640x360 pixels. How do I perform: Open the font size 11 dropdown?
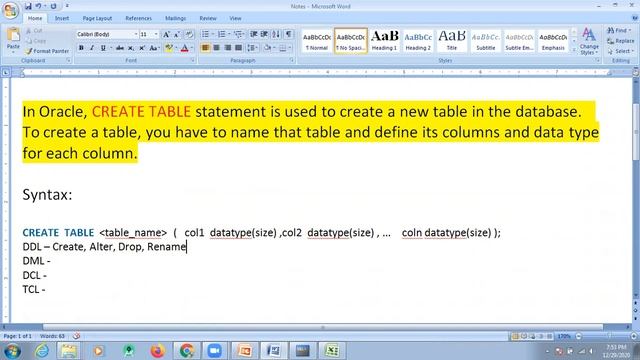[156, 35]
